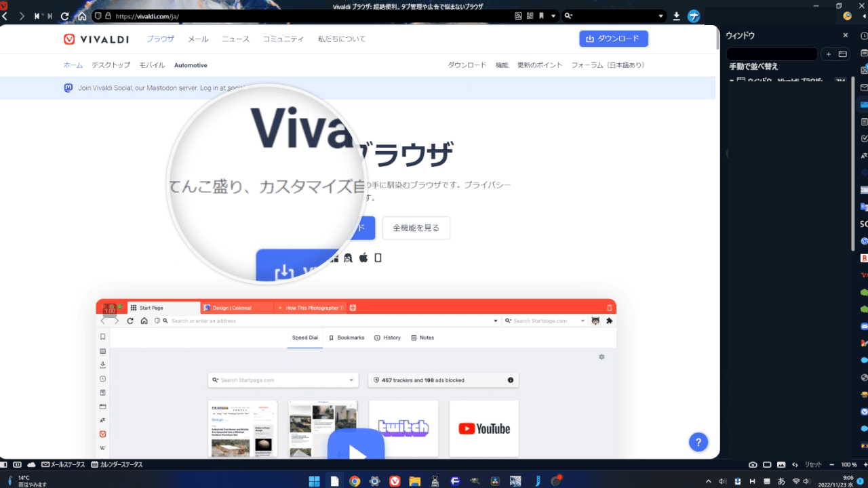The height and width of the screenshot is (488, 868).
Task: Click the QR code icon in address bar
Action: 530,16
